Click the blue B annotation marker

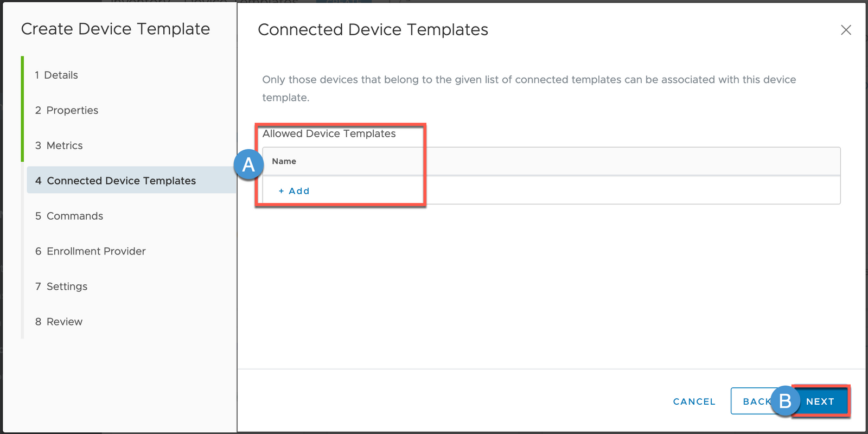785,401
